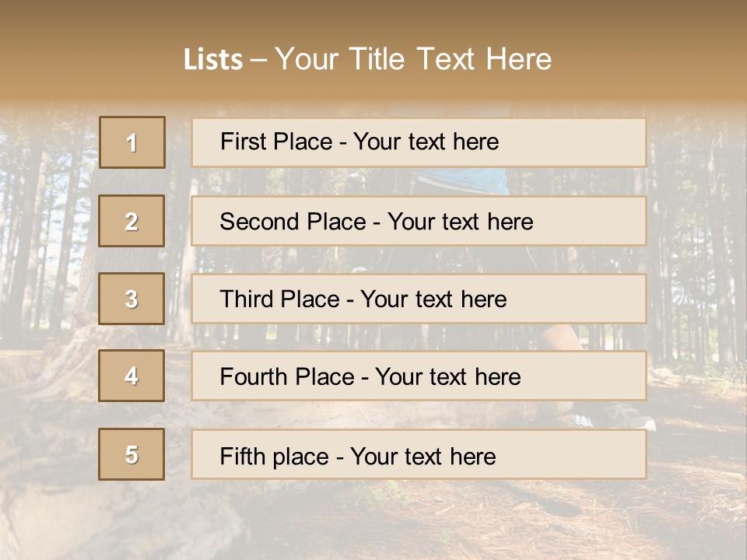
Task: Select the number 4 box
Action: click(x=132, y=376)
